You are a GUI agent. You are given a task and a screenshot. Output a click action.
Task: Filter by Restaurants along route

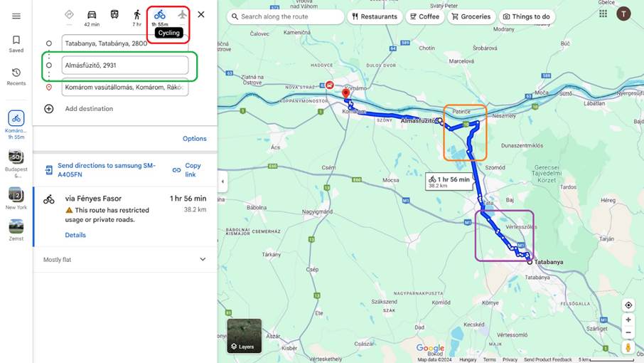[375, 17]
